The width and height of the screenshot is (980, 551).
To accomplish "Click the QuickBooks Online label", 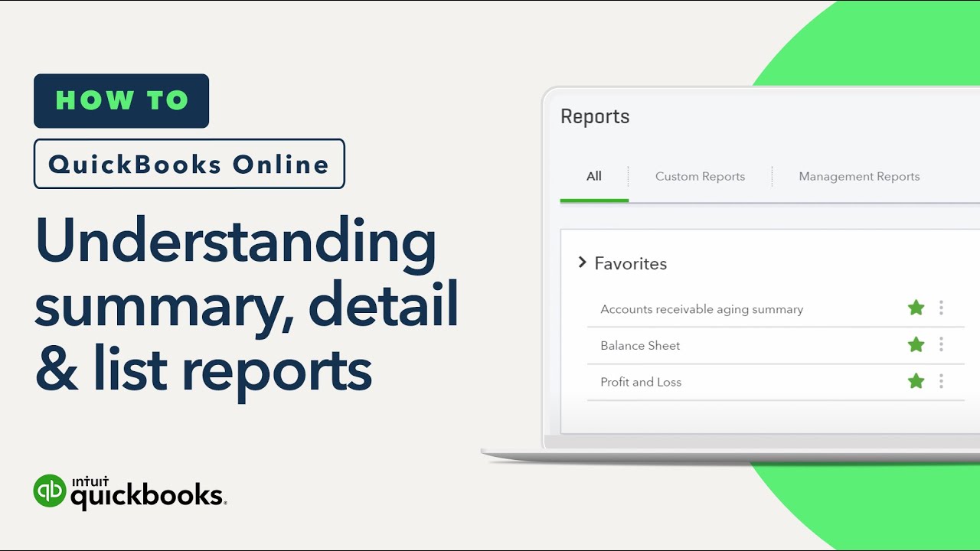I will coord(189,164).
